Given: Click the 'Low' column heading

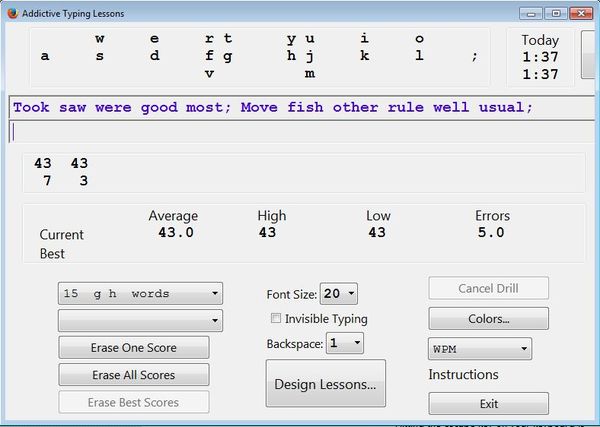Looking at the screenshot, I should coord(378,216).
